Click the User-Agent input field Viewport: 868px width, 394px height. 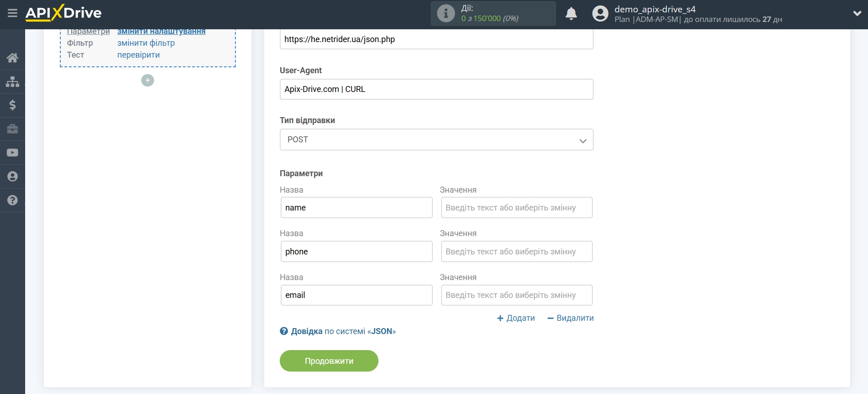pos(437,89)
